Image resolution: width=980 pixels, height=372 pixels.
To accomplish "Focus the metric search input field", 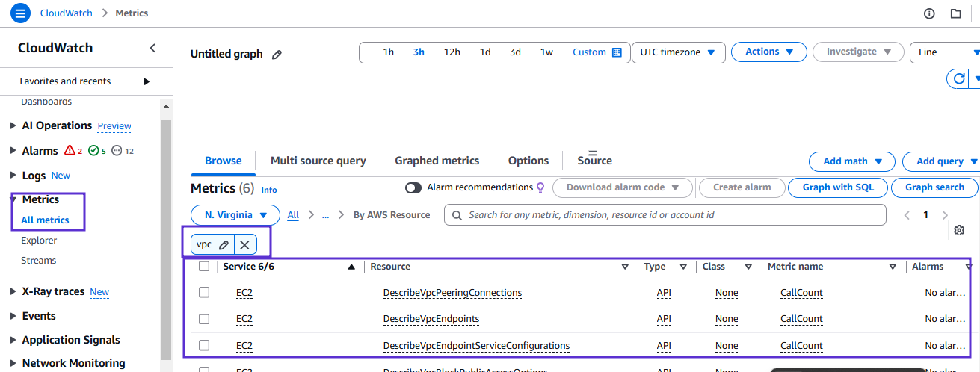I will coord(665,215).
